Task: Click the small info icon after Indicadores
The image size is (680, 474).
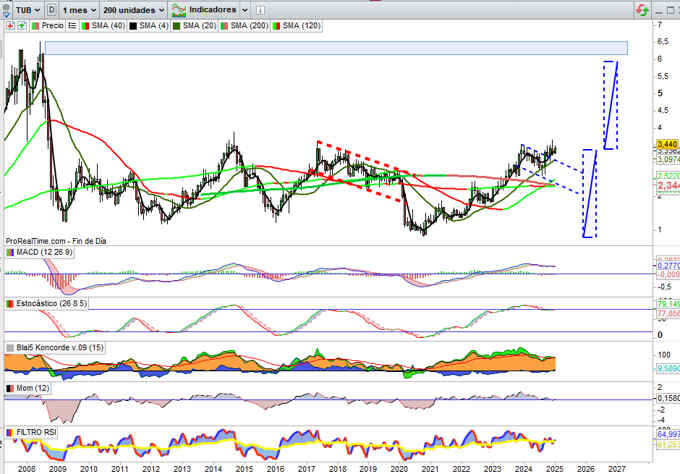Action: [260, 10]
